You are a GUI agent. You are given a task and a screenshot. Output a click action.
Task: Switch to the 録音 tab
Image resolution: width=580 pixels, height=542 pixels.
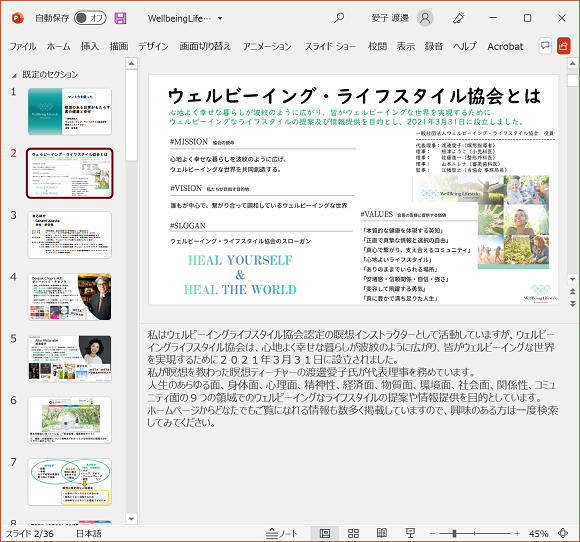click(x=434, y=46)
